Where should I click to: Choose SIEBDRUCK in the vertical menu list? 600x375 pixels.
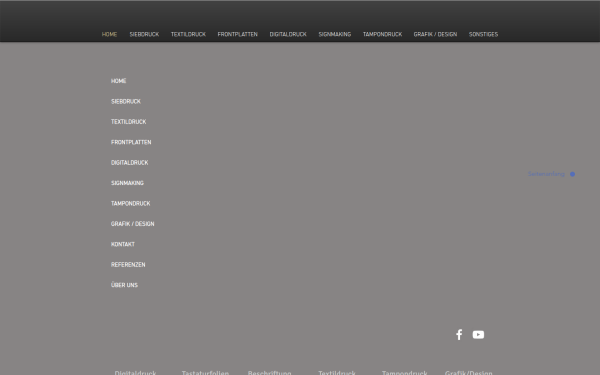point(126,101)
